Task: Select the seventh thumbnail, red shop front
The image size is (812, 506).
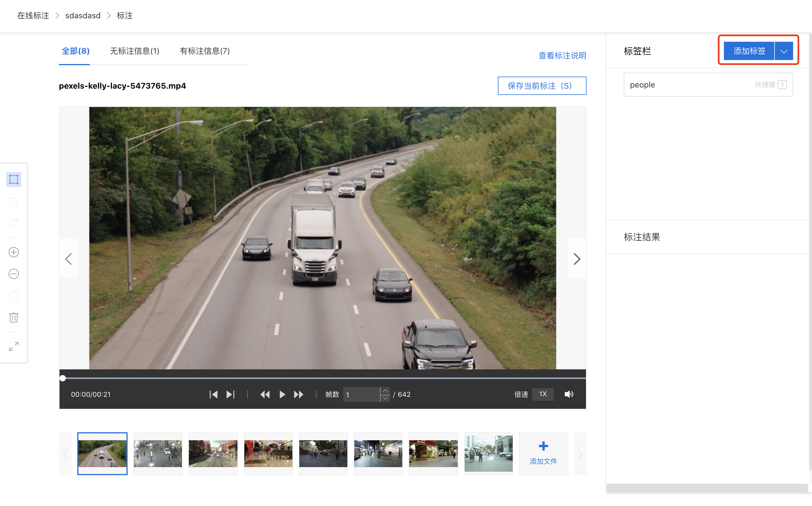Action: click(433, 453)
